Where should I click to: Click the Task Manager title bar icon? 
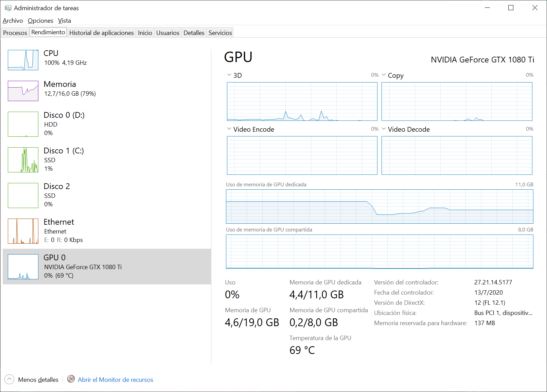pyautogui.click(x=8, y=7)
